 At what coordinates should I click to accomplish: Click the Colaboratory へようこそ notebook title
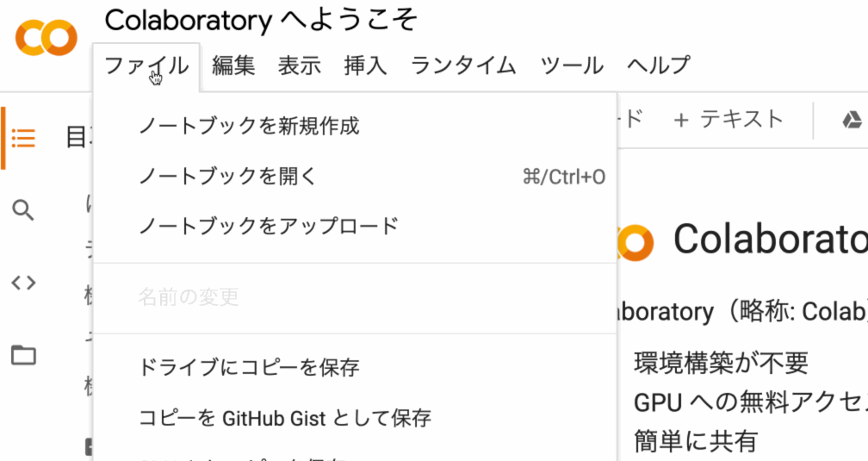261,19
